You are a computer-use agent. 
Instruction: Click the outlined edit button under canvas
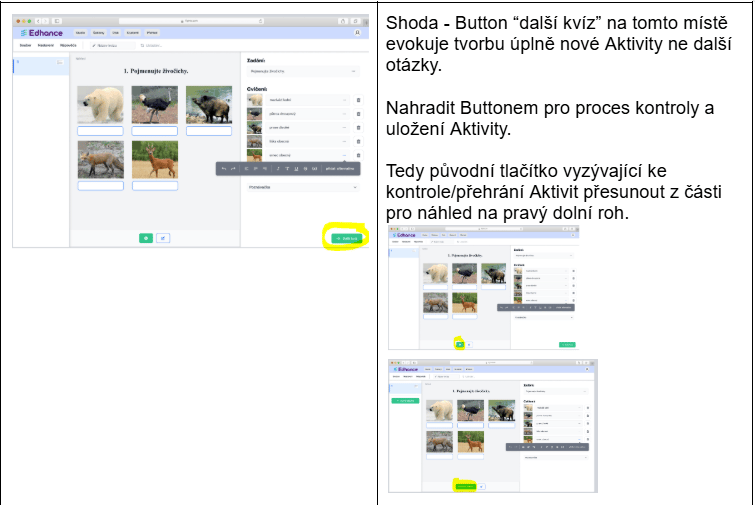pyautogui.click(x=163, y=238)
